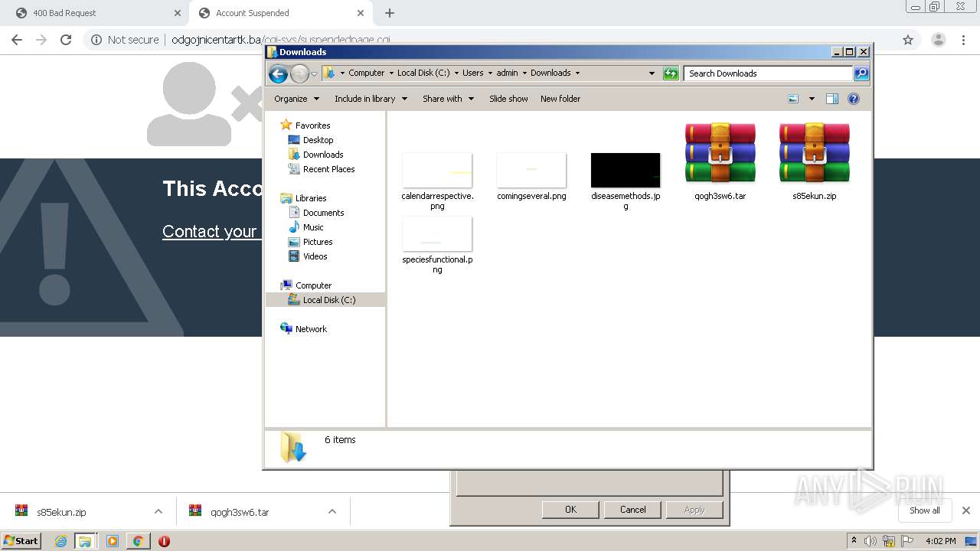Image resolution: width=980 pixels, height=551 pixels.
Task: Close the Account Suspended tab
Action: pos(361,13)
